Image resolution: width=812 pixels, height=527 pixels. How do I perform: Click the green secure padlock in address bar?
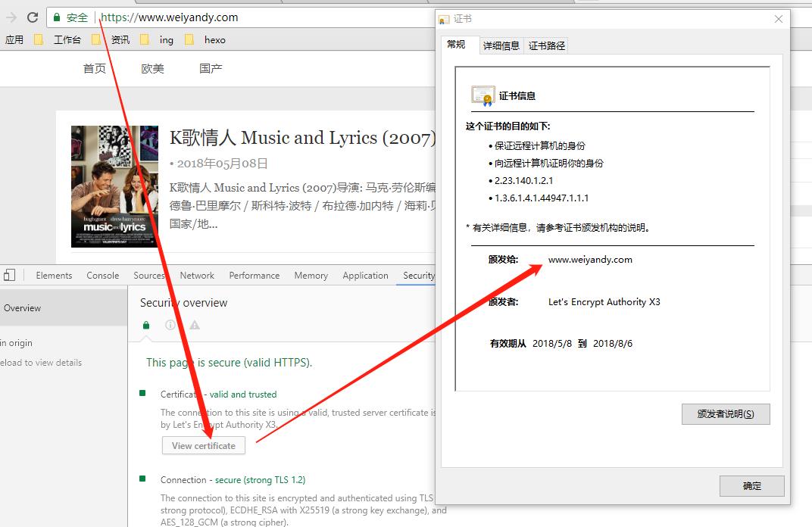click(57, 17)
